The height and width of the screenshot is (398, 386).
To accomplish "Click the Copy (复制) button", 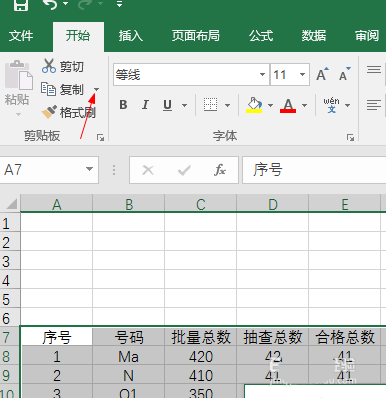I will point(62,89).
